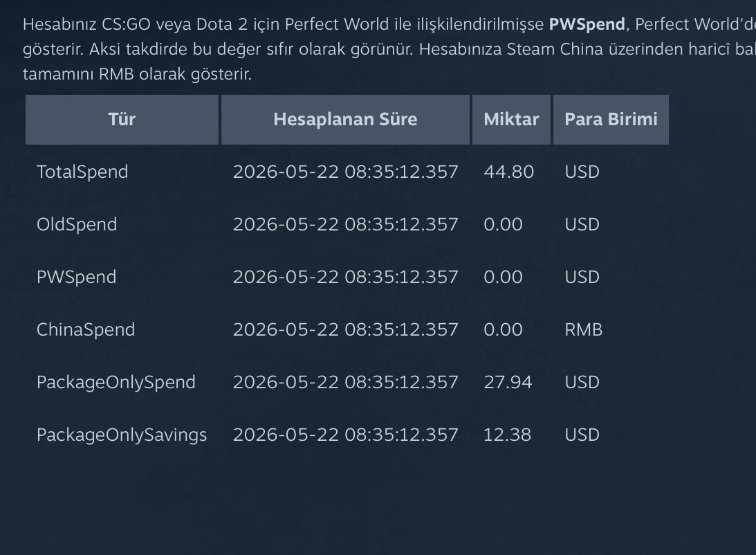
Task: Select the ChinaSpend row label
Action: pos(86,330)
